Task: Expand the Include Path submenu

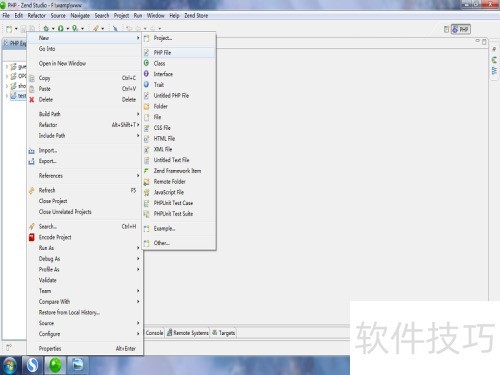Action: coord(138,136)
